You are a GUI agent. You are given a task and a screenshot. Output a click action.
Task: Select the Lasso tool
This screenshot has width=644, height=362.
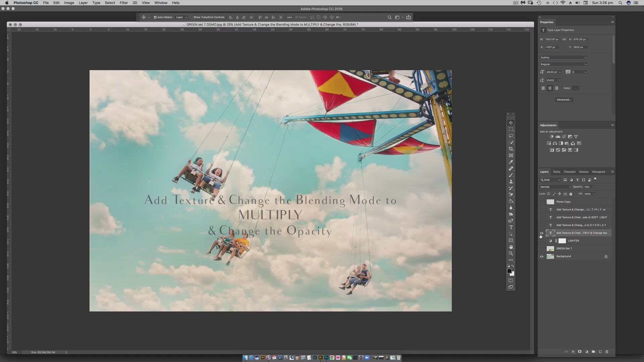511,136
